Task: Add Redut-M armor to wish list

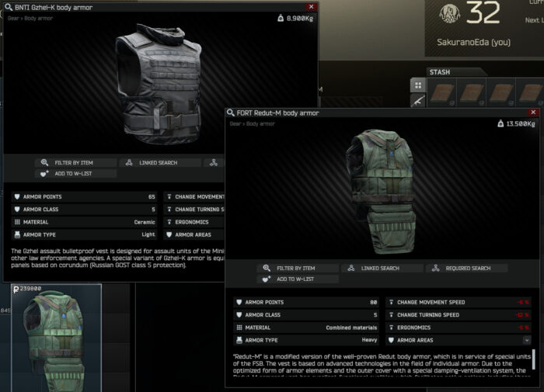Action: tap(298, 279)
